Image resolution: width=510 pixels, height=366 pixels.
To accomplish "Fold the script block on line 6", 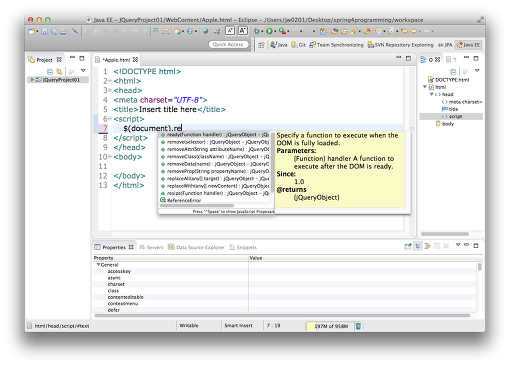I will pos(110,119).
